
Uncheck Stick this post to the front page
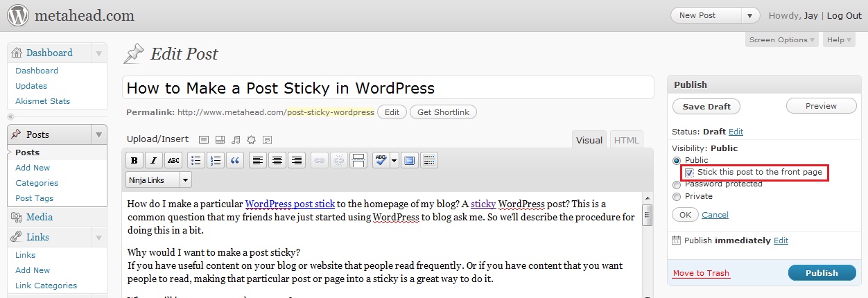click(689, 173)
